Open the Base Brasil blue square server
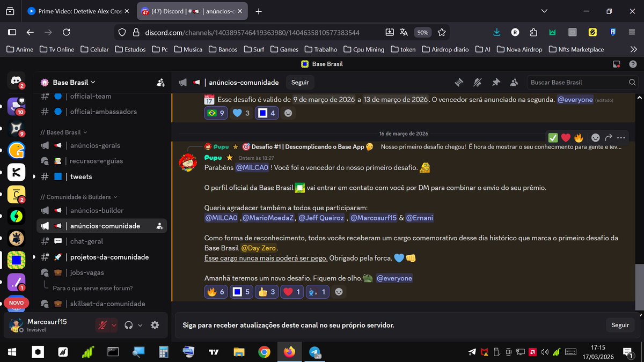This screenshot has height=362, width=644. click(16, 260)
